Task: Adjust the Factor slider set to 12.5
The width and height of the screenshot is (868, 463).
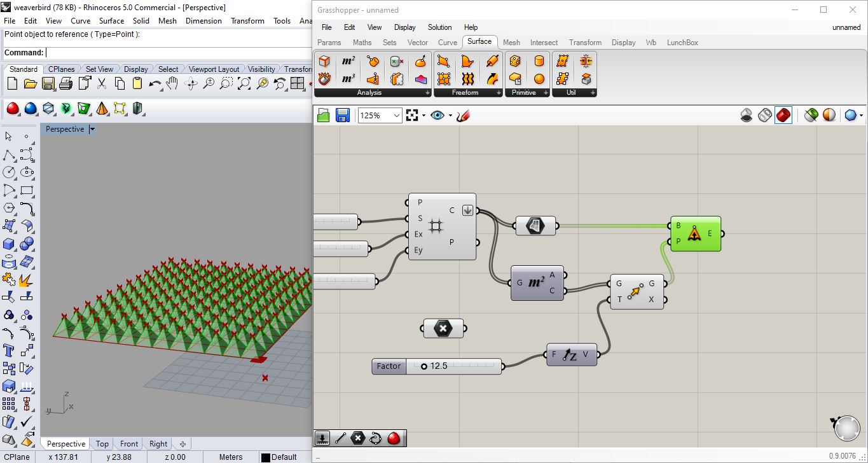Action: [x=436, y=366]
